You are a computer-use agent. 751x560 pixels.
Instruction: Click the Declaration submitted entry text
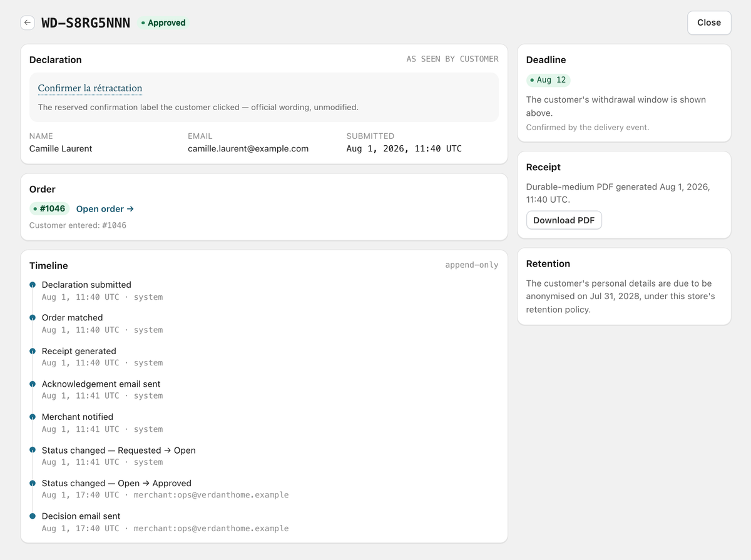(86, 285)
